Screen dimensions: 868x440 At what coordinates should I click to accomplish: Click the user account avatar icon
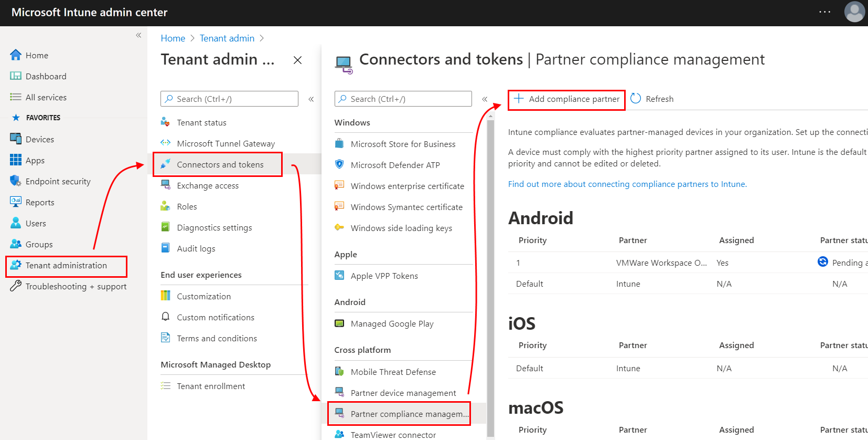coord(854,12)
